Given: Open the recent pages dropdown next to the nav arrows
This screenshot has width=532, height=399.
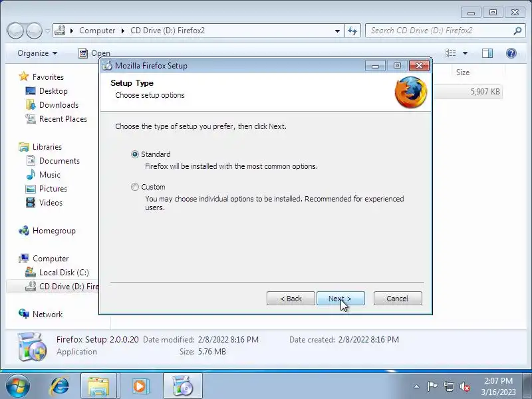Looking at the screenshot, I should pos(47,31).
